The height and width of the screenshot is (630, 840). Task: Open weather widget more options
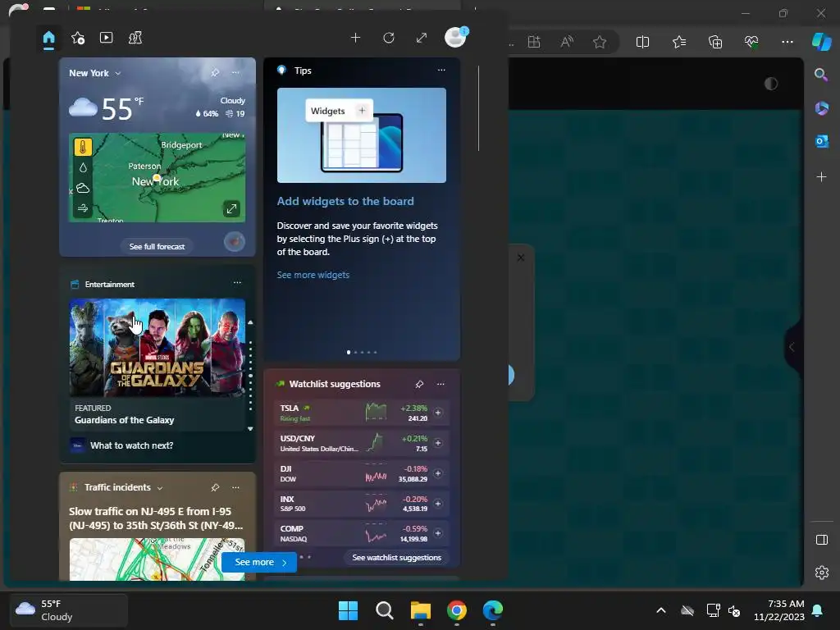click(235, 72)
